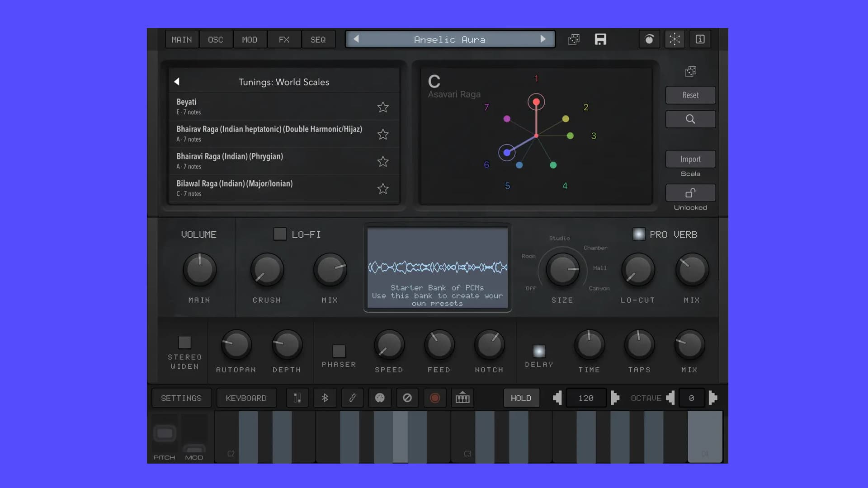Open the KEYBOARD button
This screenshot has height=488, width=868.
click(x=246, y=398)
